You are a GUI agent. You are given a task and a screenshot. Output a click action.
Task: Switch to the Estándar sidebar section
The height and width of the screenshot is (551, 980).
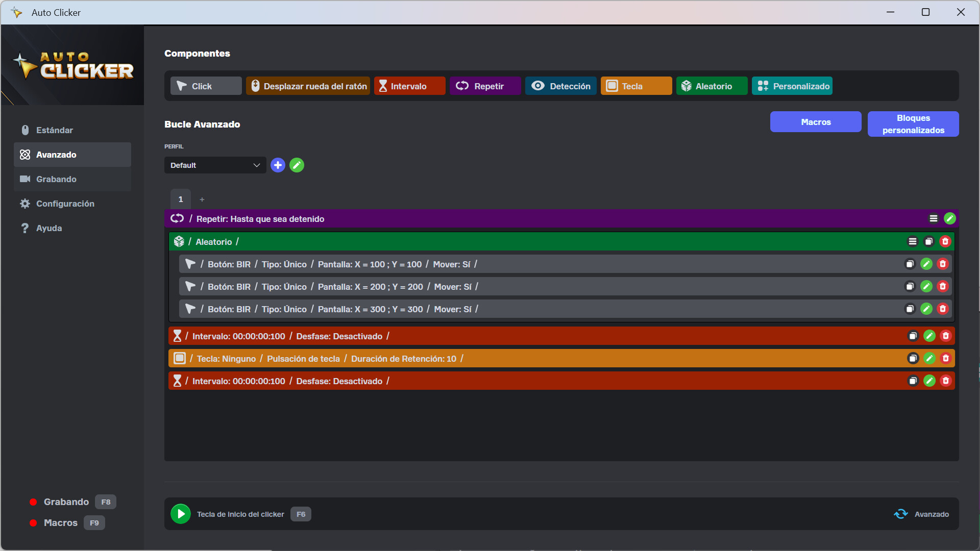pyautogui.click(x=55, y=130)
